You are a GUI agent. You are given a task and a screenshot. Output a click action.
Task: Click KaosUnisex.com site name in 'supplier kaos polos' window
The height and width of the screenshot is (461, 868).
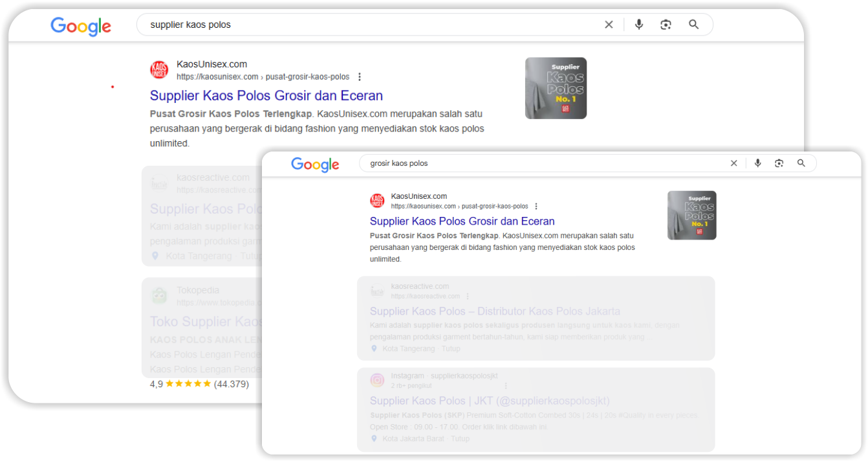(x=212, y=64)
